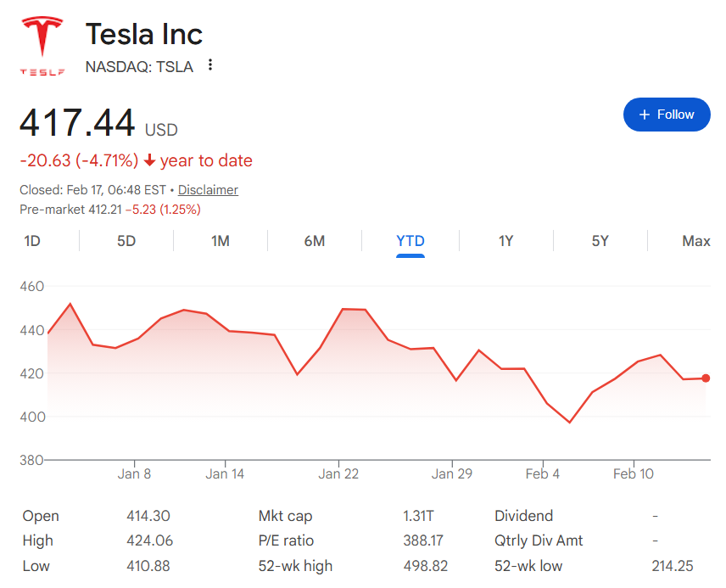Image resolution: width=726 pixels, height=588 pixels.
Task: Select the 5D time range
Action: pyautogui.click(x=126, y=241)
